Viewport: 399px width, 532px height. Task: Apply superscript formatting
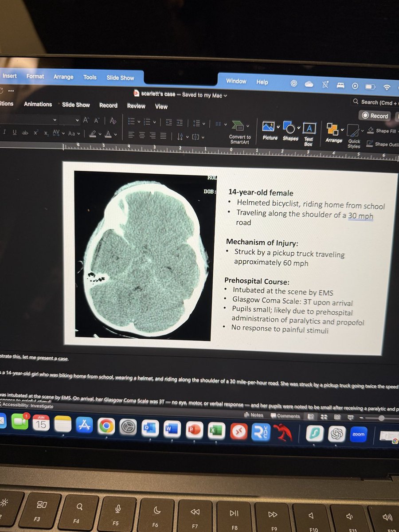pos(36,133)
